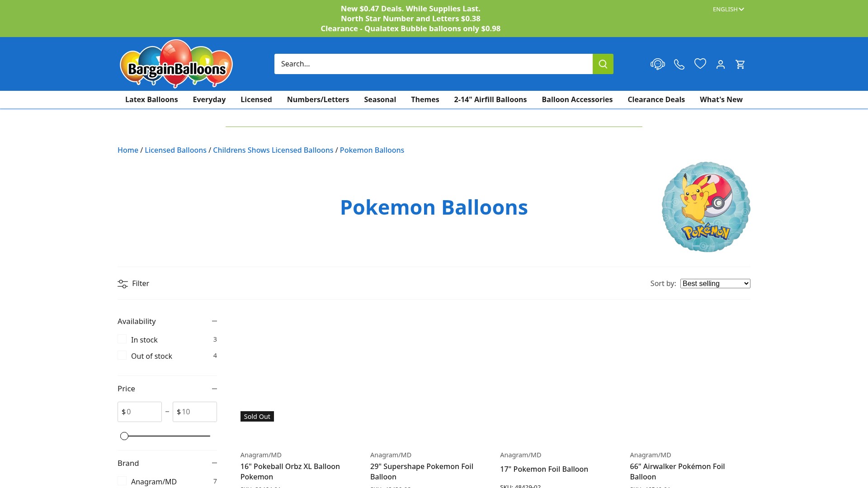Open Pokemon Balloons breadcrumb link
The width and height of the screenshot is (868, 488).
click(x=372, y=150)
